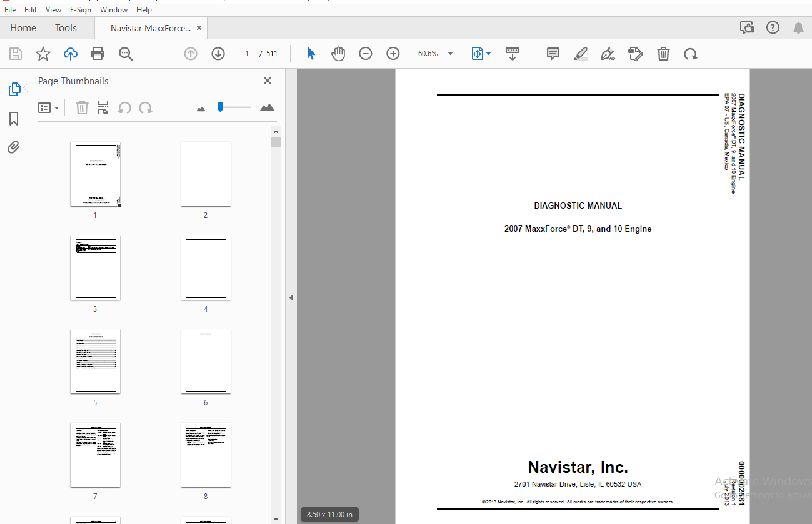Select page 4 thumbnail
The height and width of the screenshot is (524, 812).
tap(206, 268)
